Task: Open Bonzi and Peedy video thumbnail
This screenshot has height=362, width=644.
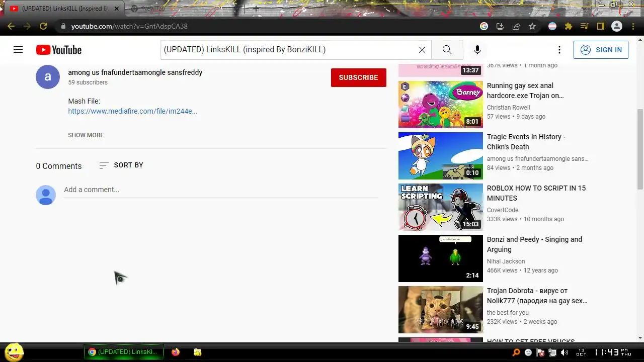Action: click(x=440, y=258)
